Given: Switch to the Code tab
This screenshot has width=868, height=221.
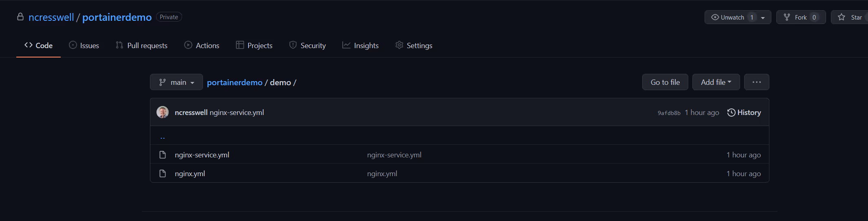Looking at the screenshot, I should pos(38,45).
